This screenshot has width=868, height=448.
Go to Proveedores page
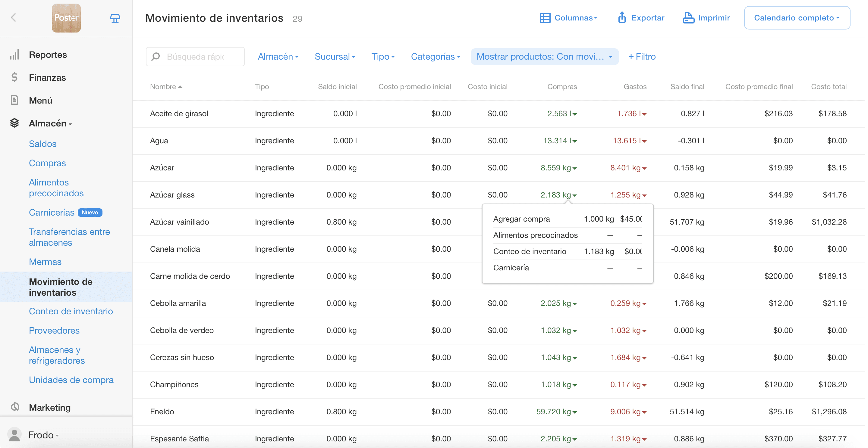tap(54, 330)
